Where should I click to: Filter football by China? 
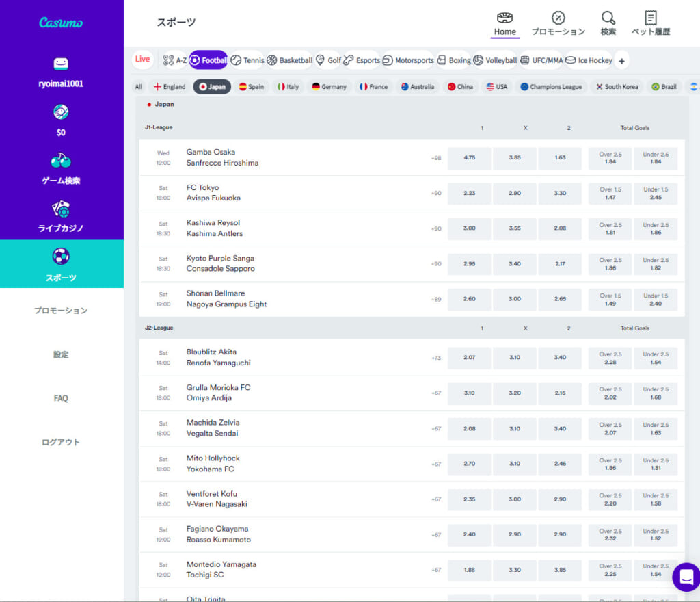point(460,87)
